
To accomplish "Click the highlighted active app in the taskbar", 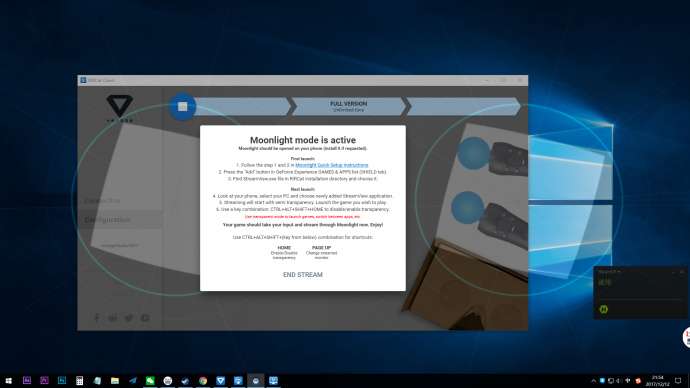I will coord(256,381).
